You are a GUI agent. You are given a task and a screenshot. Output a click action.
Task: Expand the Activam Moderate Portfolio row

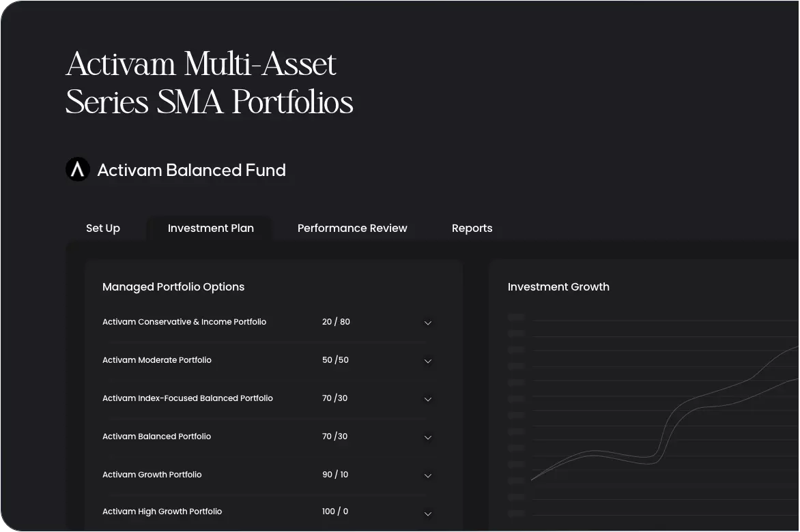[428, 361]
